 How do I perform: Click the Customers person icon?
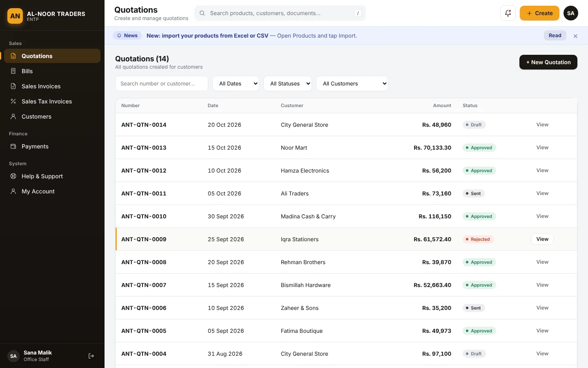tap(13, 117)
